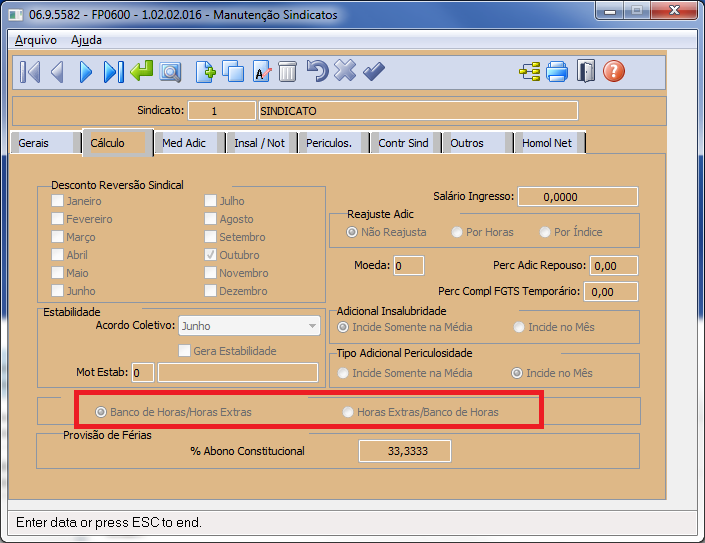
Task: Click the SINDICATO name field
Action: (x=418, y=111)
